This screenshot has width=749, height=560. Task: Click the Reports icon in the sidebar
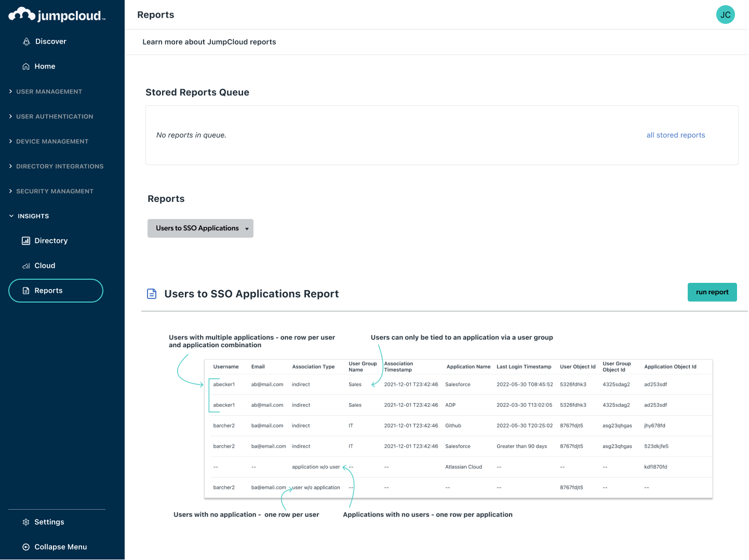pyautogui.click(x=26, y=290)
